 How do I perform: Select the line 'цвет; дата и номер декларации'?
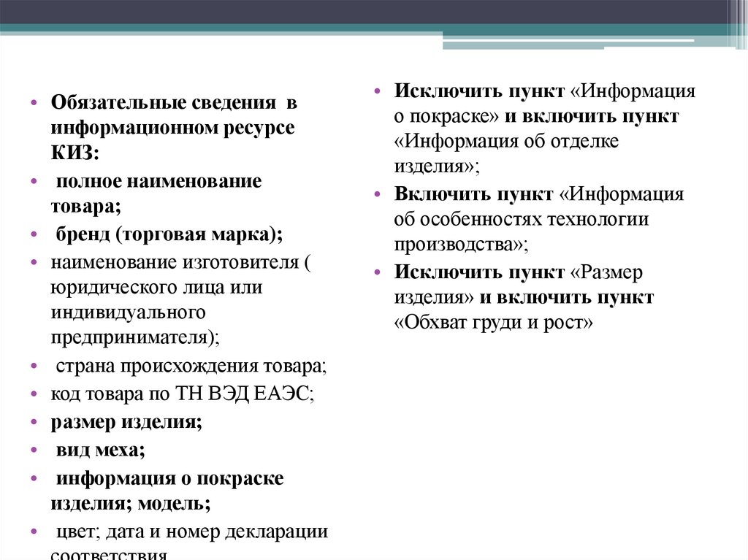pos(192,532)
